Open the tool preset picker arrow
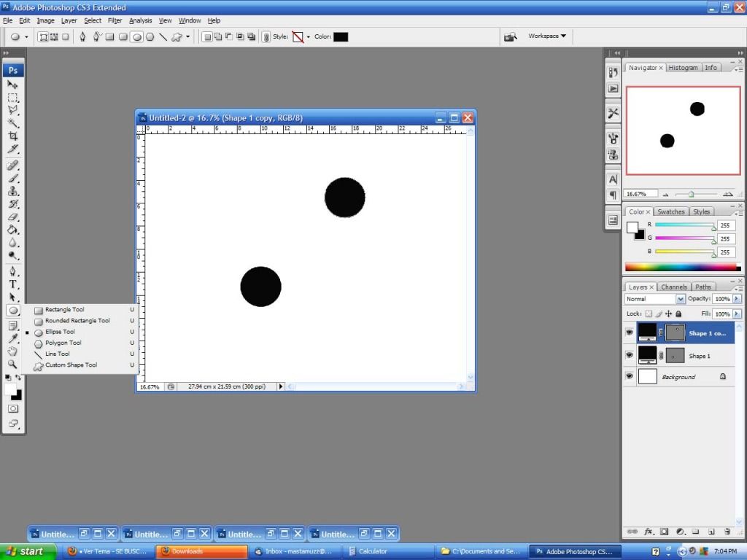The height and width of the screenshot is (560, 747). click(26, 36)
